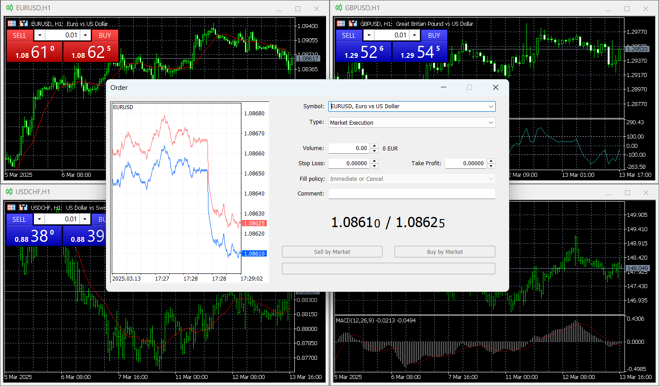Click the 1.08 61 sell price tile on EURUSD

(x=35, y=52)
